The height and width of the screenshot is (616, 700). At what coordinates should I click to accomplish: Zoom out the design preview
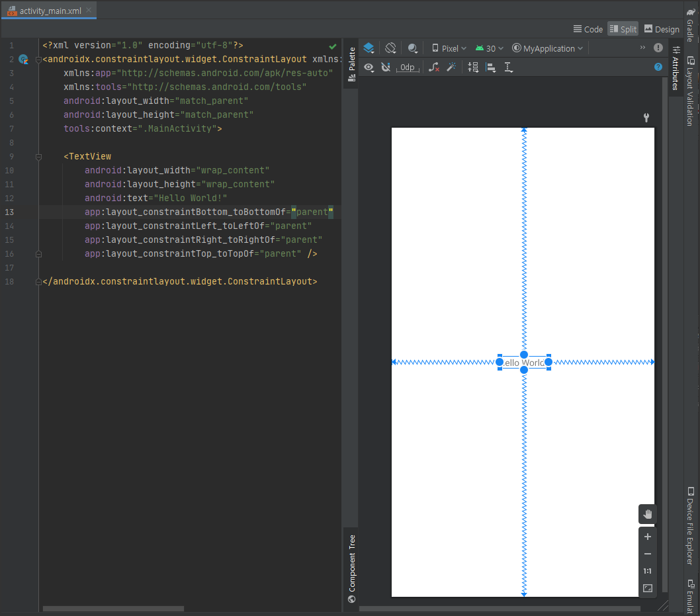pyautogui.click(x=647, y=554)
